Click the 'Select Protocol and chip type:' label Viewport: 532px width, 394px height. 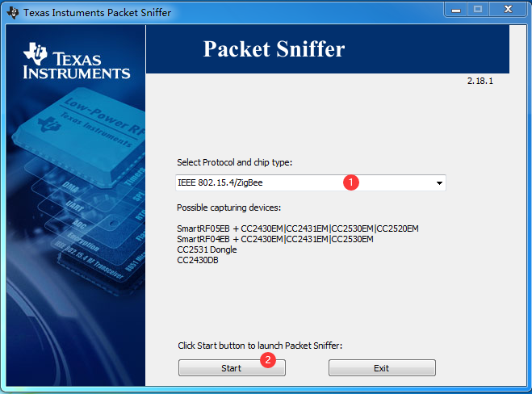[x=234, y=162]
